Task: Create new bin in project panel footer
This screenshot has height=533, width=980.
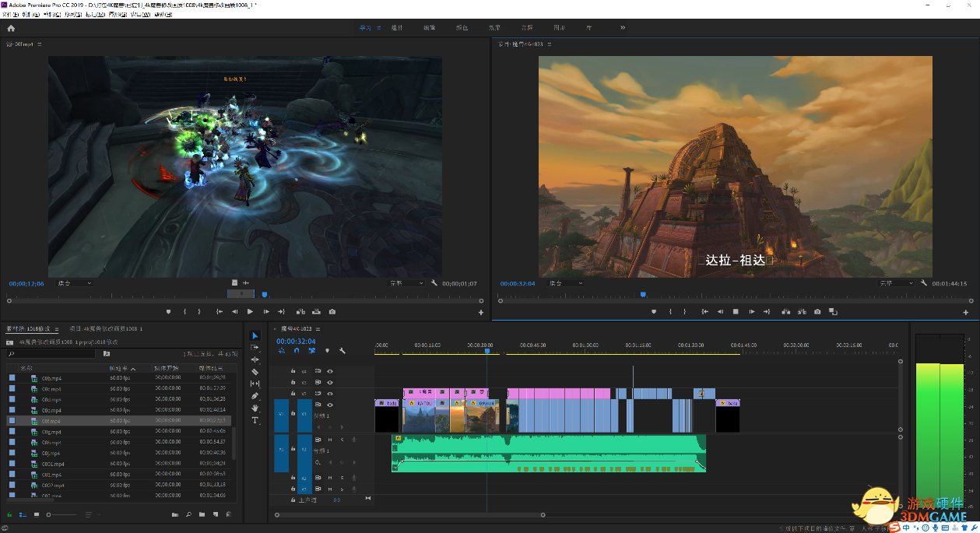Action: [202, 514]
